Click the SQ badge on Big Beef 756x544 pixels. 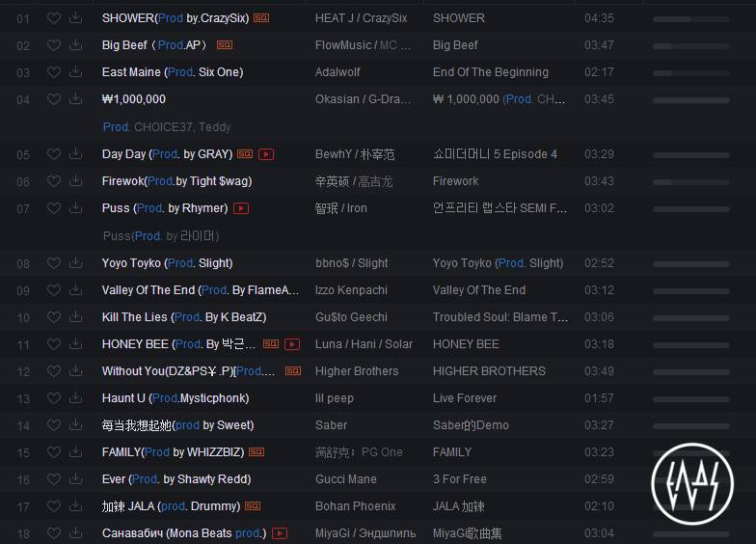click(x=225, y=44)
